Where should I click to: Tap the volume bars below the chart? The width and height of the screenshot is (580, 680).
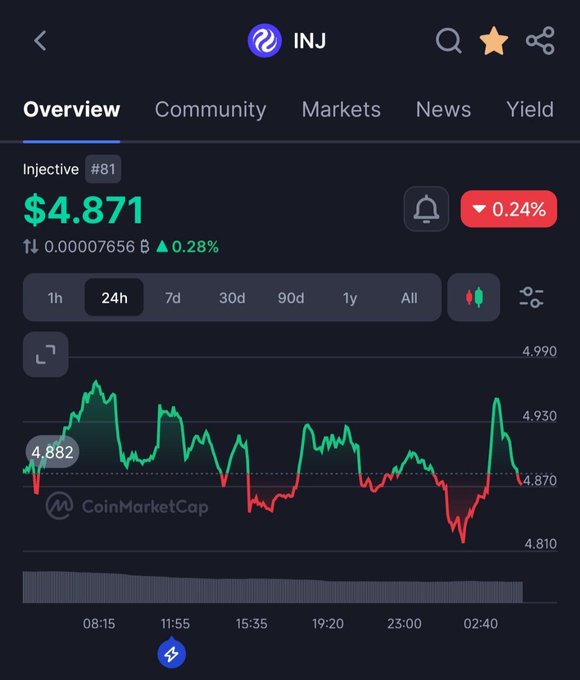[272, 587]
